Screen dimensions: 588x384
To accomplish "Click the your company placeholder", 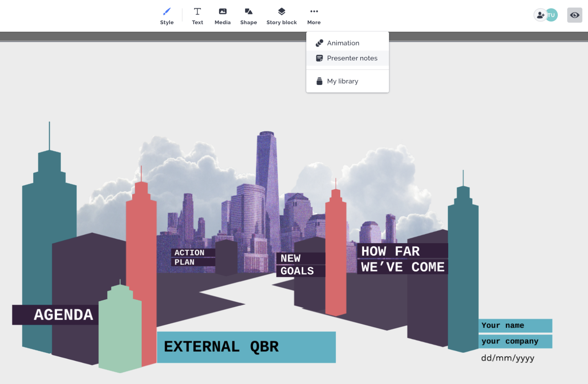I will pos(509,341).
